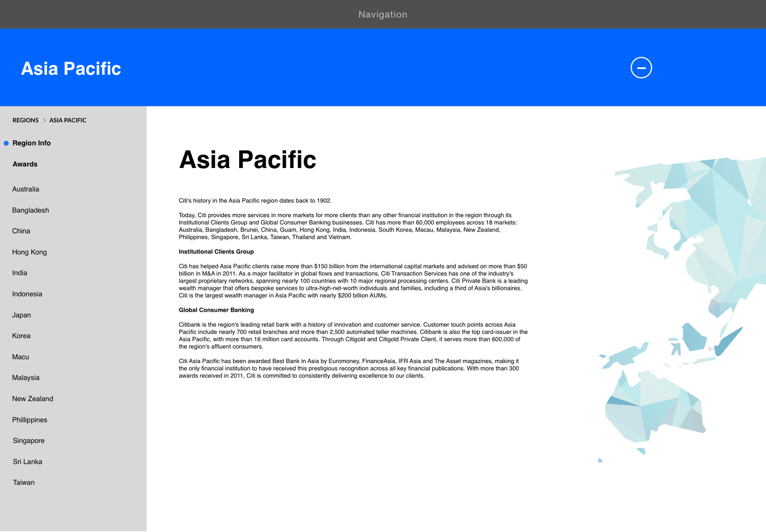Viewport: 766px width, 532px height.
Task: Select Australia in country list
Action: click(26, 189)
